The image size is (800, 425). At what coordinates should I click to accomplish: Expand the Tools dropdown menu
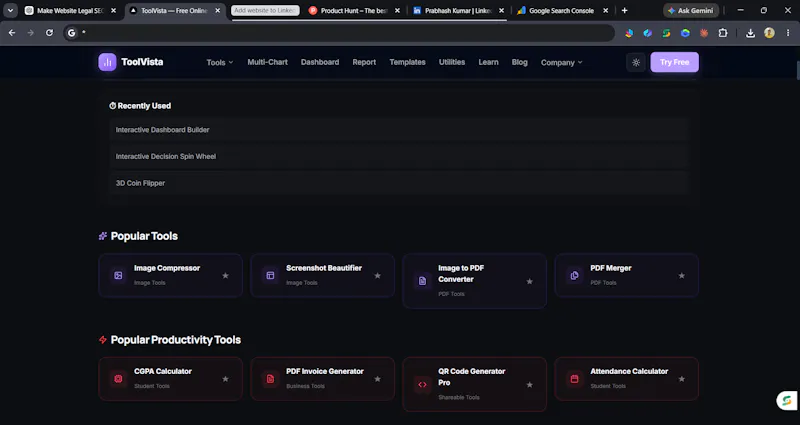click(220, 62)
